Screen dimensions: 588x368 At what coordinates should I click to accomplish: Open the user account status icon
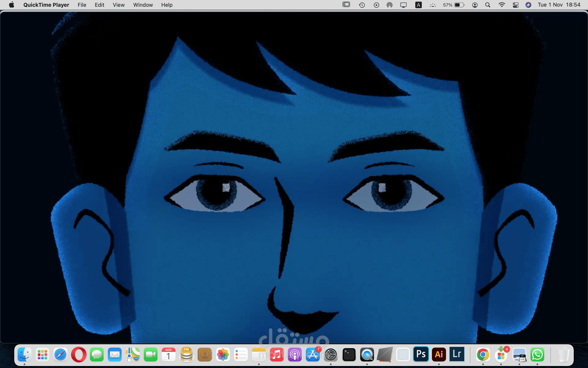click(x=475, y=5)
